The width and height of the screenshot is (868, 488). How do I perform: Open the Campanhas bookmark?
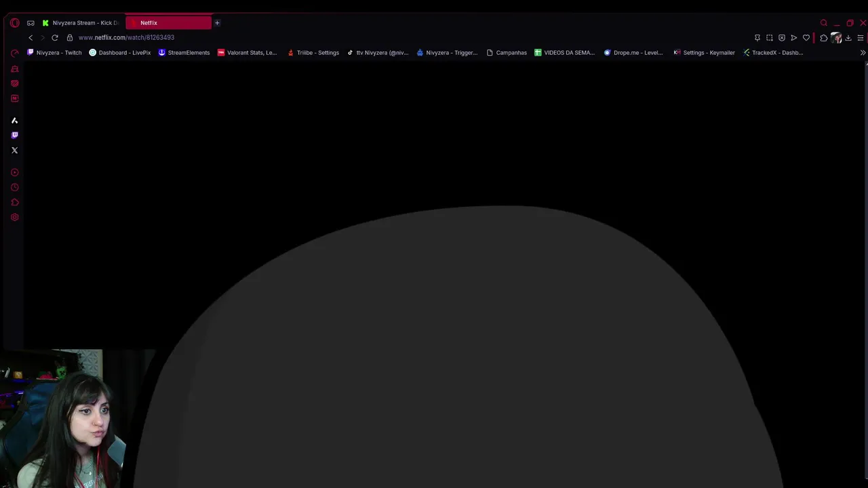[507, 53]
